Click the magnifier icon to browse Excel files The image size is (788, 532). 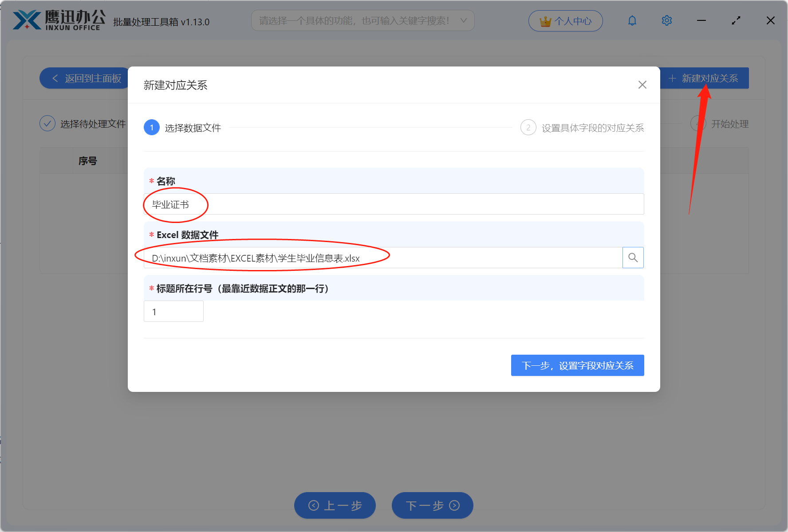coord(633,257)
